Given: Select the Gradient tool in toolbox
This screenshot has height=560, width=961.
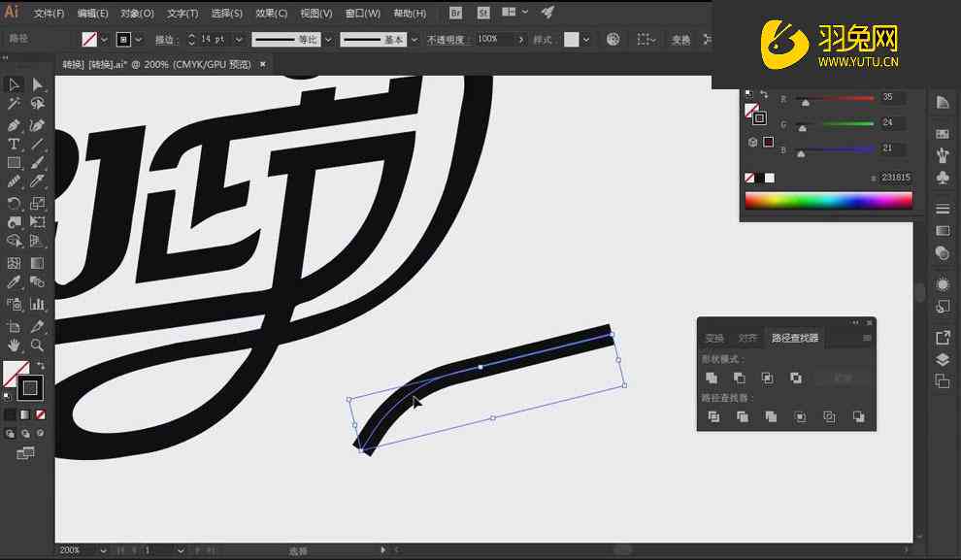Looking at the screenshot, I should (x=37, y=263).
